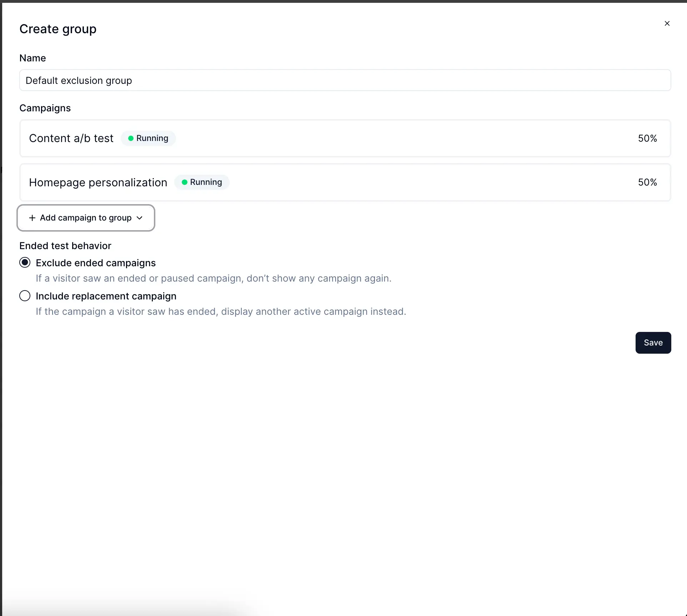
Task: Click the X icon in the top corner
Action: [x=667, y=23]
